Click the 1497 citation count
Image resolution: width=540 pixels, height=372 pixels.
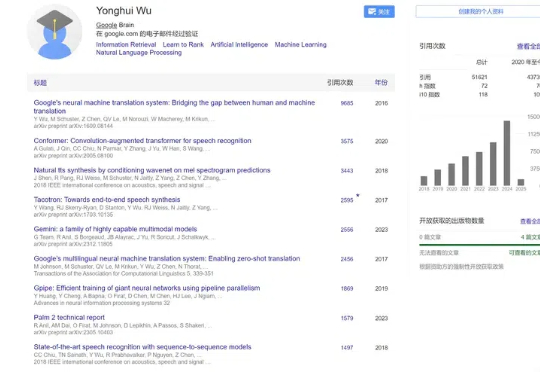[347, 348]
